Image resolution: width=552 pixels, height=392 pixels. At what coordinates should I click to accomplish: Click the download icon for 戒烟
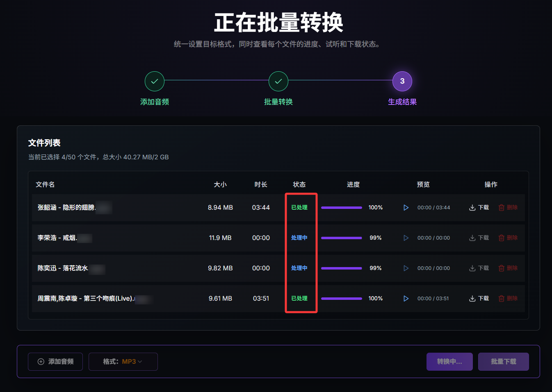(x=472, y=238)
